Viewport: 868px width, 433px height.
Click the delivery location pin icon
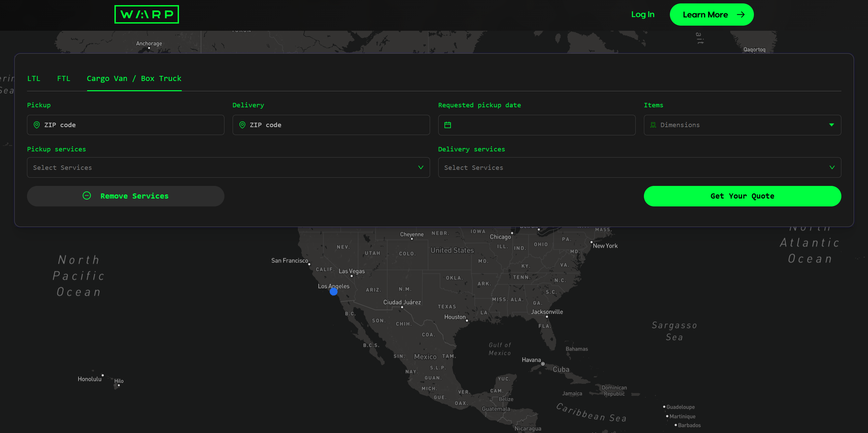tap(242, 125)
